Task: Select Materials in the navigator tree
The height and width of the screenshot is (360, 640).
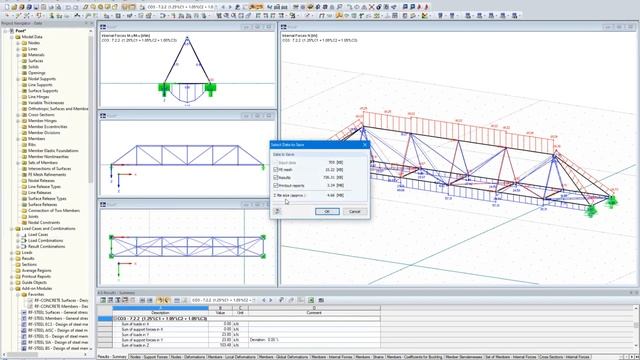Action: coord(36,55)
